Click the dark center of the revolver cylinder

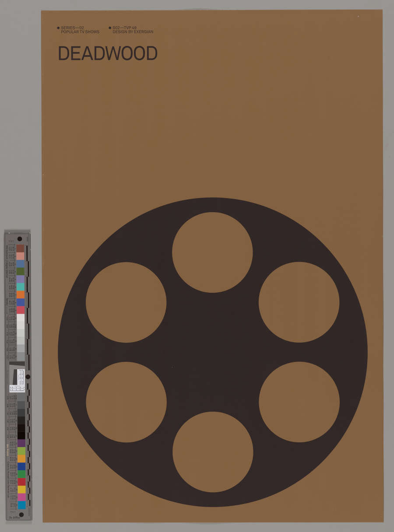tap(213, 352)
